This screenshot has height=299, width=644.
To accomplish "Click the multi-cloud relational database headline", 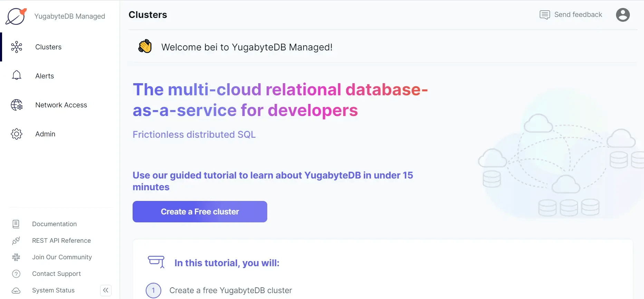I will pos(280,100).
